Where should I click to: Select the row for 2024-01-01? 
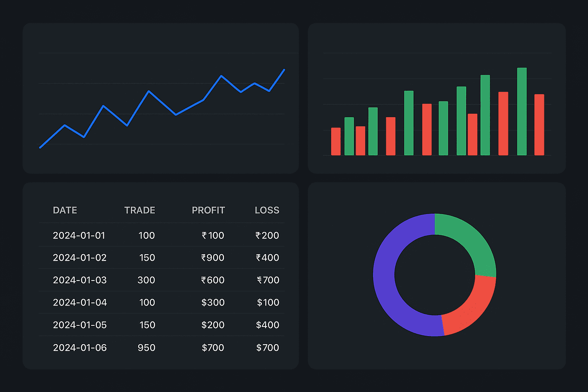tap(80, 235)
